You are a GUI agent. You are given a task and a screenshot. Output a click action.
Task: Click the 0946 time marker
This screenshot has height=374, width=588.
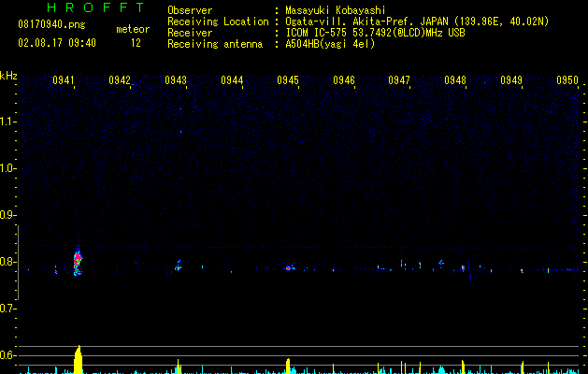[x=344, y=80]
